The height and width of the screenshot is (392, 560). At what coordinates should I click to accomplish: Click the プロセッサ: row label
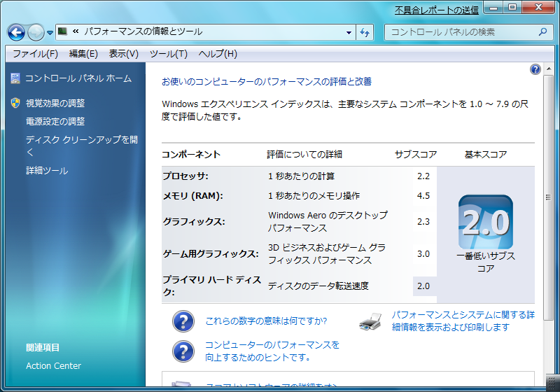tap(185, 176)
